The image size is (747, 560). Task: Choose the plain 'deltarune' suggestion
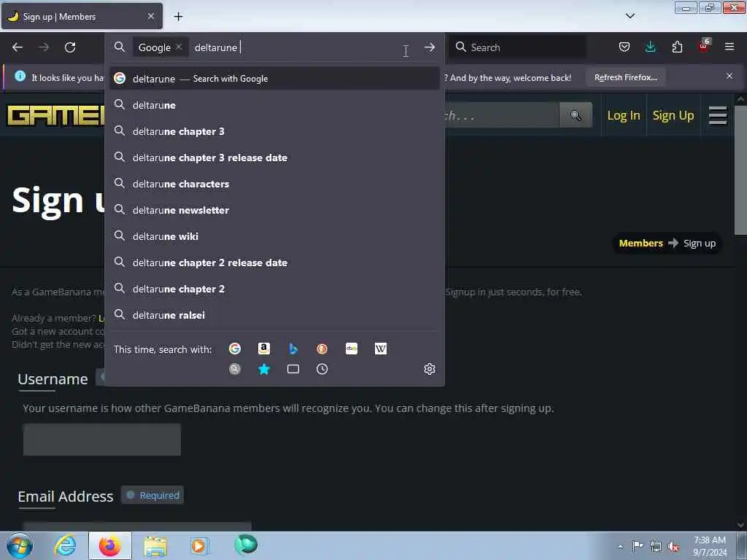tap(274, 105)
